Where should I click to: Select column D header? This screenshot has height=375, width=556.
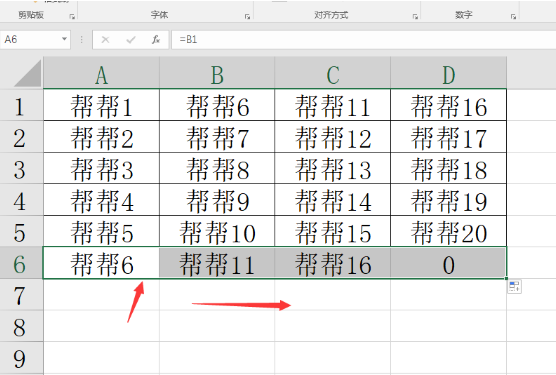[x=449, y=73]
